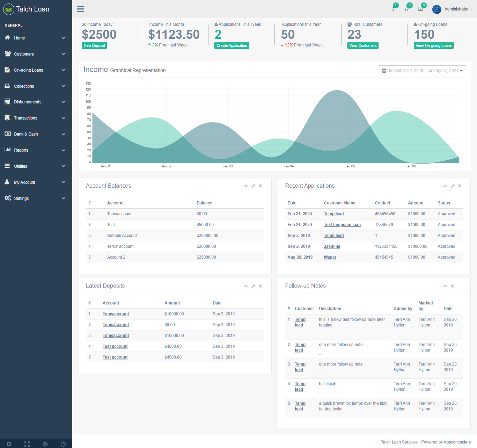
Task: Click wrench settings icon on Account Balances panel
Action: [254, 186]
